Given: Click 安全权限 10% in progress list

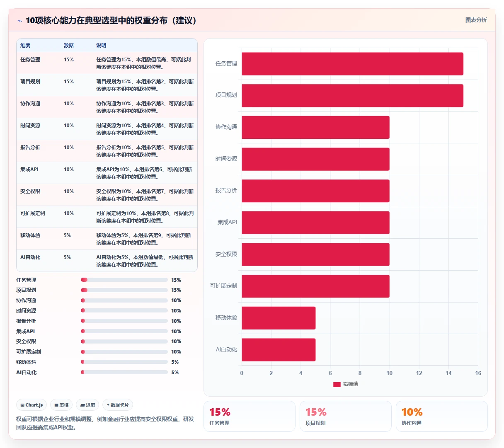Looking at the screenshot, I should (x=176, y=341).
